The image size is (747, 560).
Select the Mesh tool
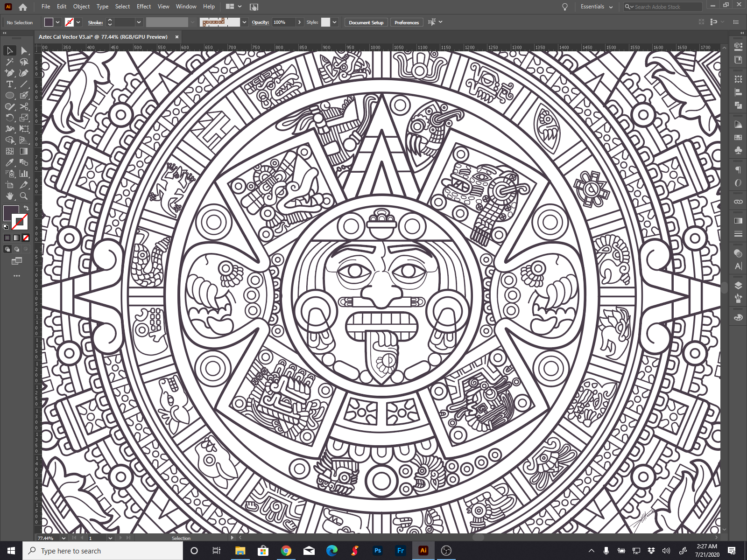point(10,151)
